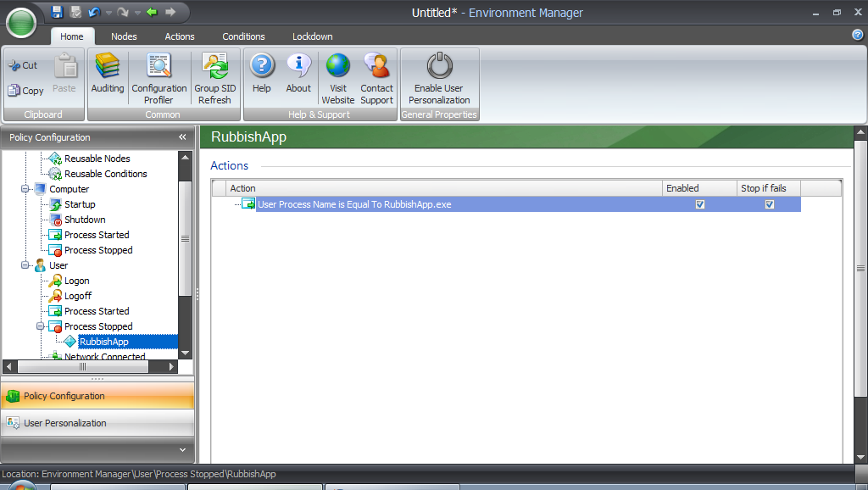Click Contact Support

377,78
